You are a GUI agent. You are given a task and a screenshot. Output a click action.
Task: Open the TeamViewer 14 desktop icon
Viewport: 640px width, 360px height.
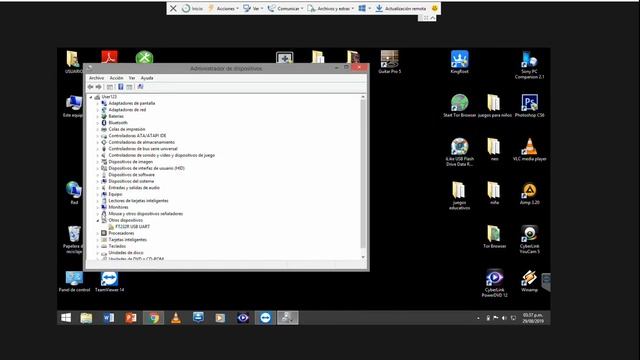[x=109, y=281]
